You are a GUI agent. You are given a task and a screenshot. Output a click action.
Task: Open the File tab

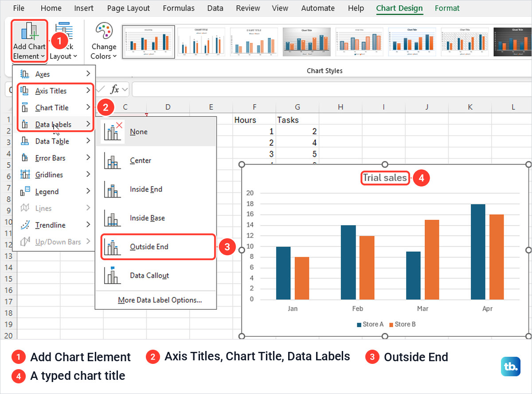19,8
